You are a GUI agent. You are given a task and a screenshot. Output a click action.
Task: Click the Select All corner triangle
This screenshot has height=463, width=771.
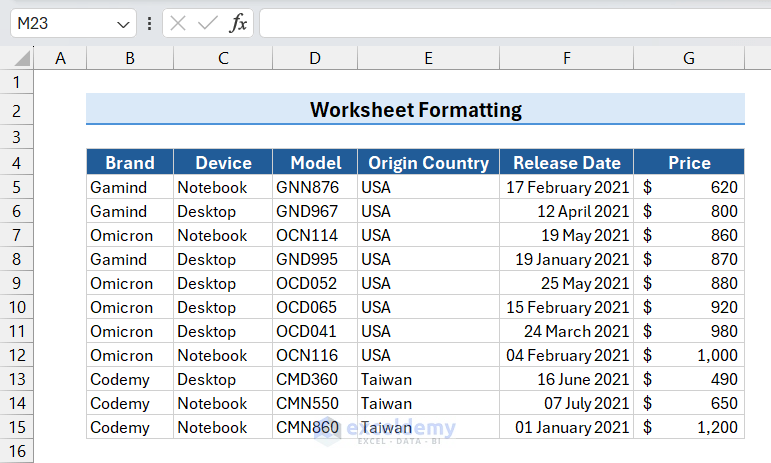pos(22,58)
